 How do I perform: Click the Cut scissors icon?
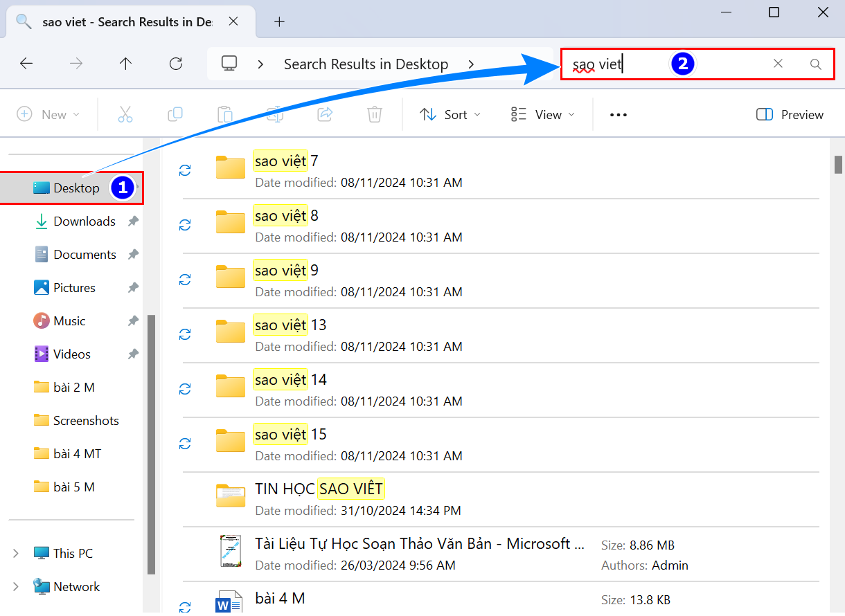pos(125,114)
